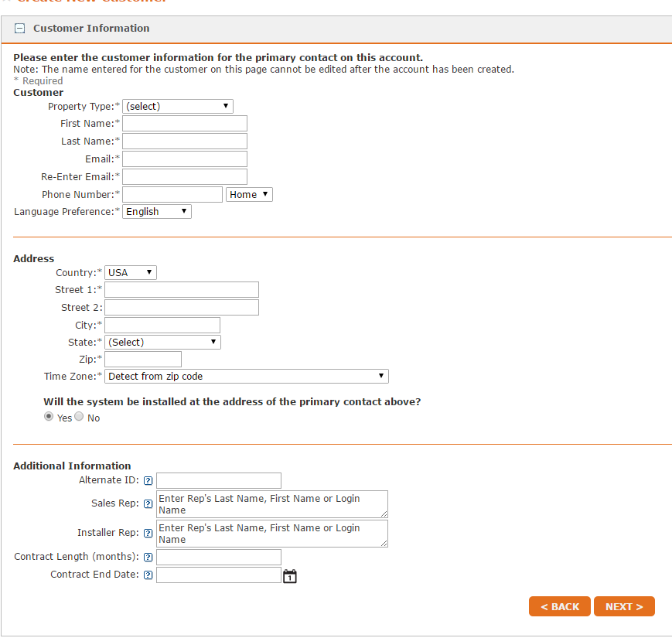Image resolution: width=672 pixels, height=638 pixels.
Task: Click the Contract Length help icon
Action: 148,558
